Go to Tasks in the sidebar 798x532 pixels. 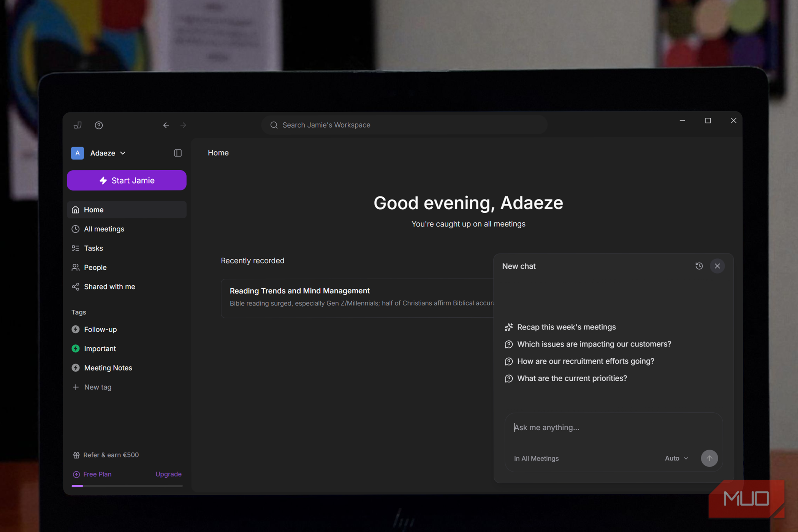93,248
